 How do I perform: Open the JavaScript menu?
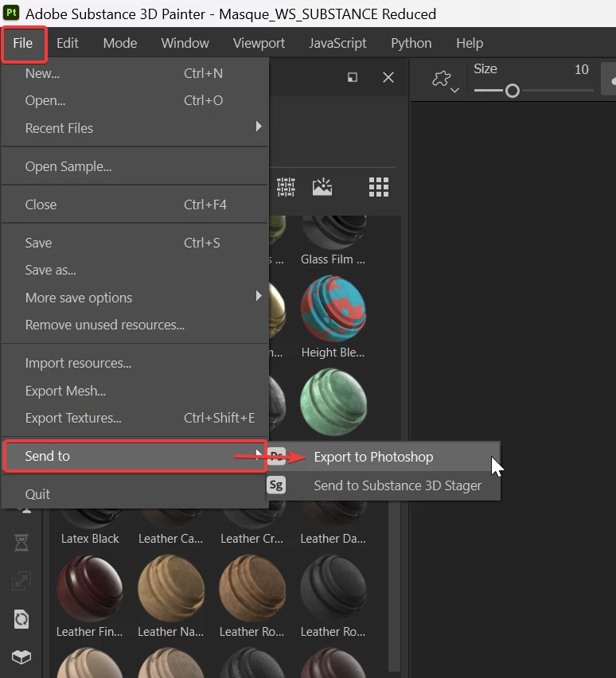[x=337, y=43]
